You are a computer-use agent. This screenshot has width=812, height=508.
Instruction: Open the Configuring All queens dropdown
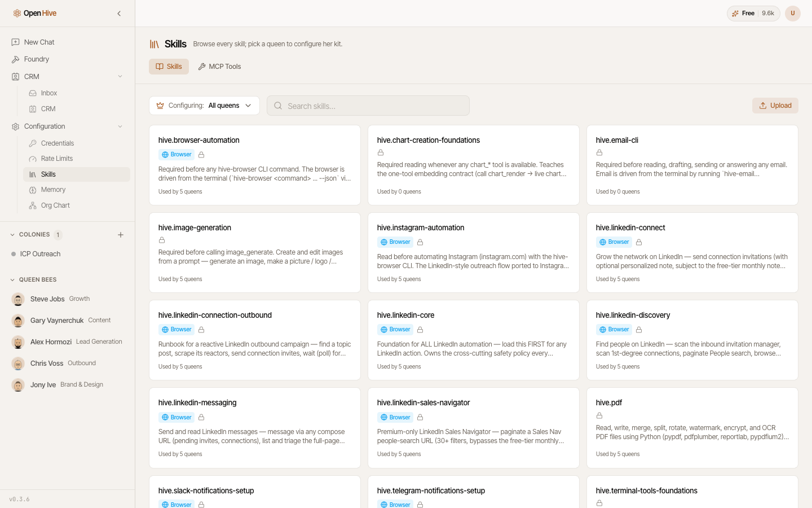coord(204,106)
